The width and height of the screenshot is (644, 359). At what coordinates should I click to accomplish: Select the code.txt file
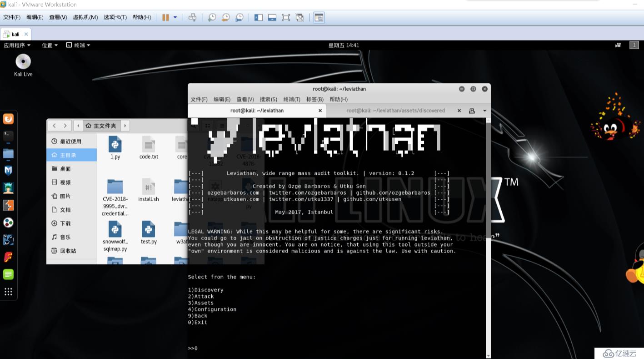click(x=149, y=147)
